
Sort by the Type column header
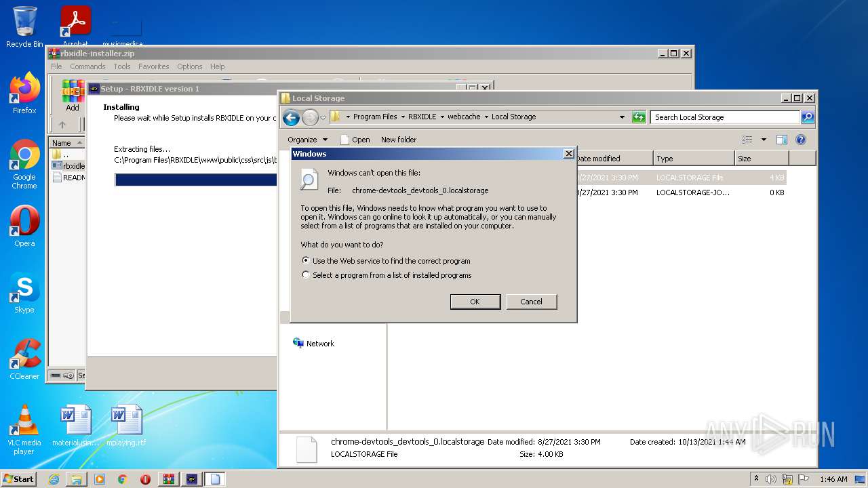click(x=693, y=159)
